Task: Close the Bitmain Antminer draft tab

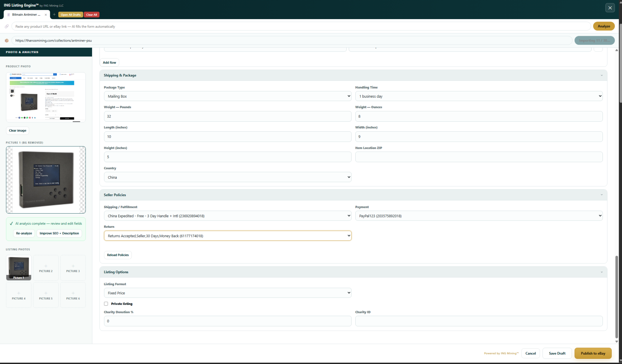Action: click(46, 15)
